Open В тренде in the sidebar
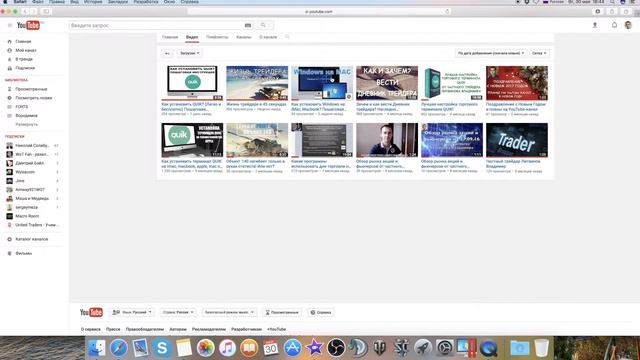 click(x=24, y=59)
